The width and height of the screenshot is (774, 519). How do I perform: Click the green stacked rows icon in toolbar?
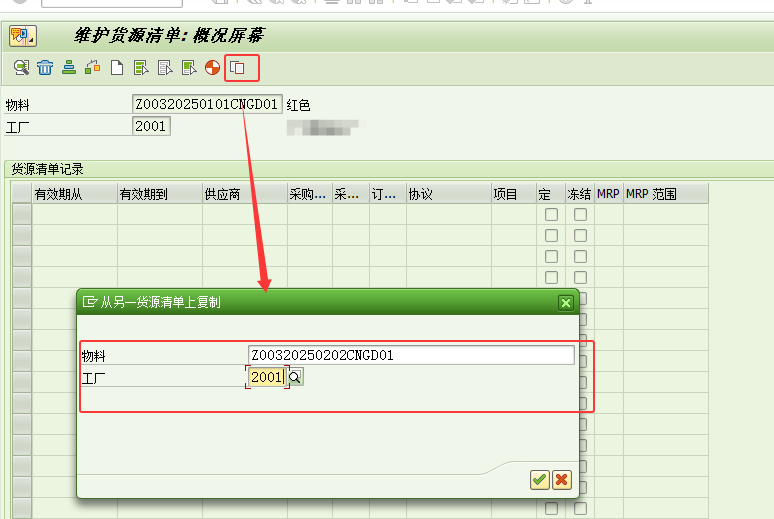69,68
